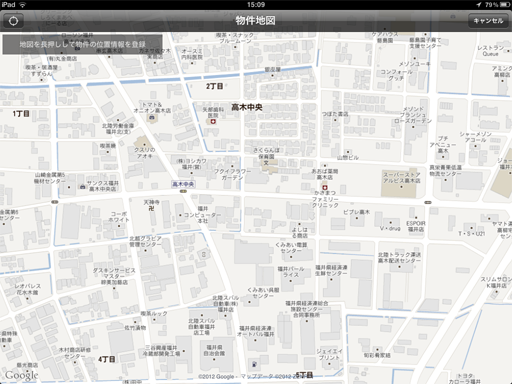Tap the Google logo

pyautogui.click(x=22, y=375)
